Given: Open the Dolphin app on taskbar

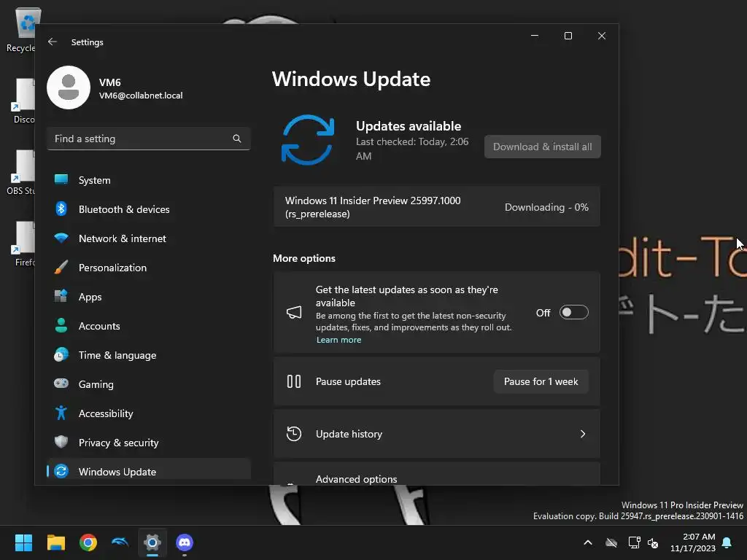Looking at the screenshot, I should pos(120,542).
